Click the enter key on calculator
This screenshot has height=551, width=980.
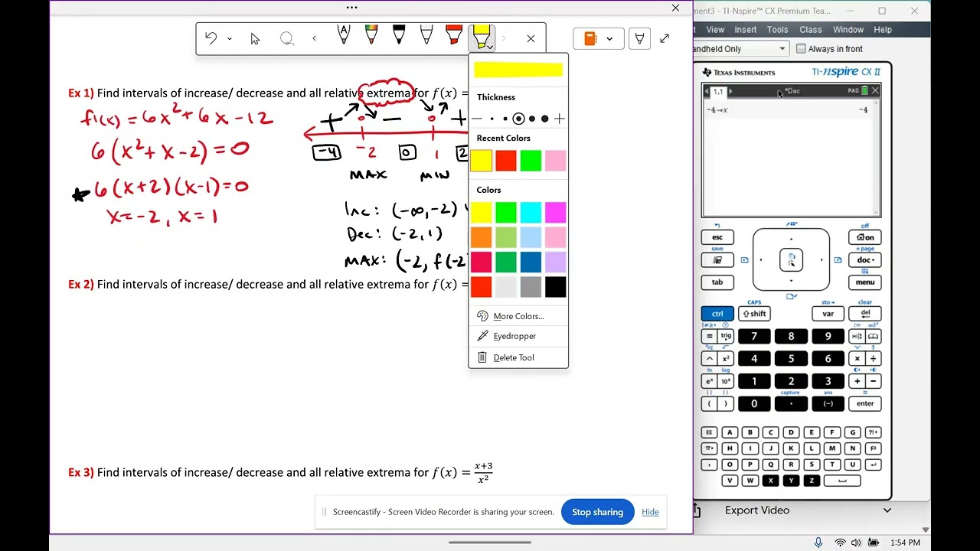click(x=864, y=403)
